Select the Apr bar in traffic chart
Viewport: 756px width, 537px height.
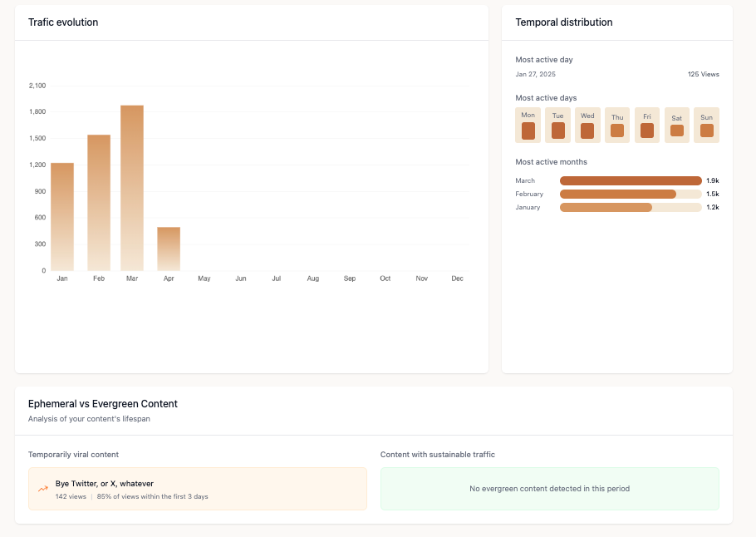pyautogui.click(x=169, y=249)
